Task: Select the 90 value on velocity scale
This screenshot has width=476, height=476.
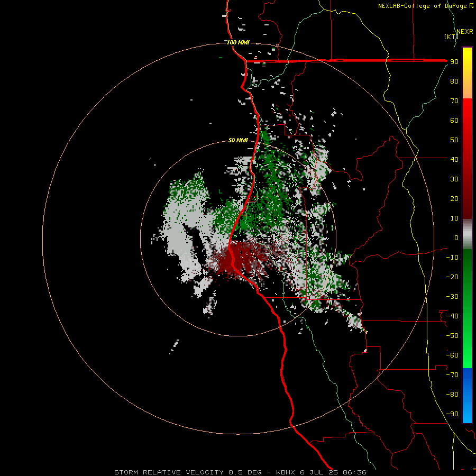Action: click(x=454, y=62)
